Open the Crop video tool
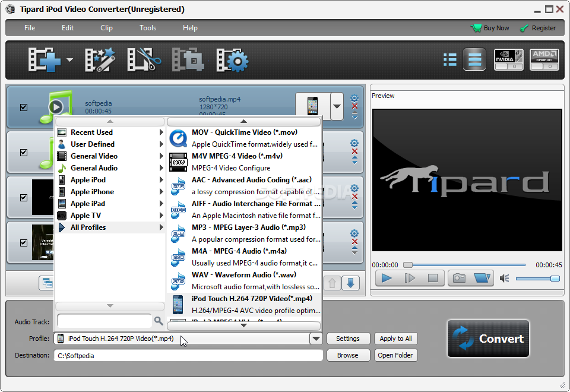The image size is (570, 392). [188, 60]
